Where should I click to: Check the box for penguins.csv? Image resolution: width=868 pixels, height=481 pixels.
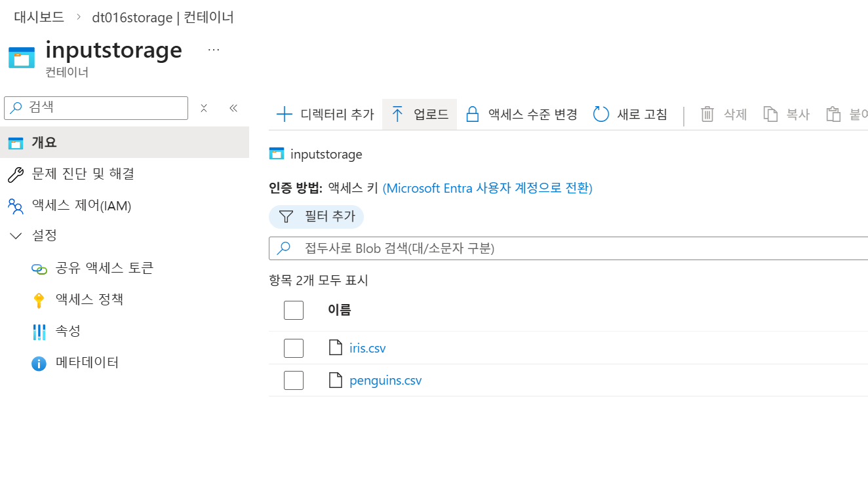coord(294,380)
